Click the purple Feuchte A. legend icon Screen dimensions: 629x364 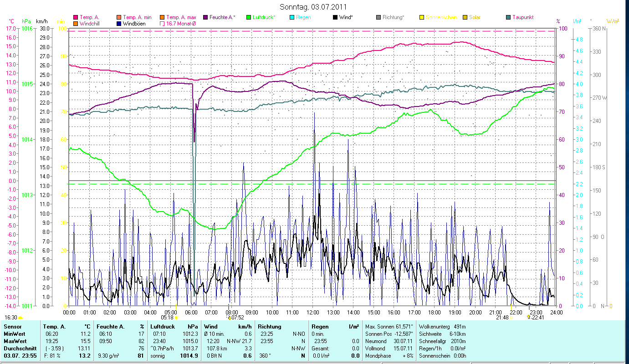pos(205,17)
